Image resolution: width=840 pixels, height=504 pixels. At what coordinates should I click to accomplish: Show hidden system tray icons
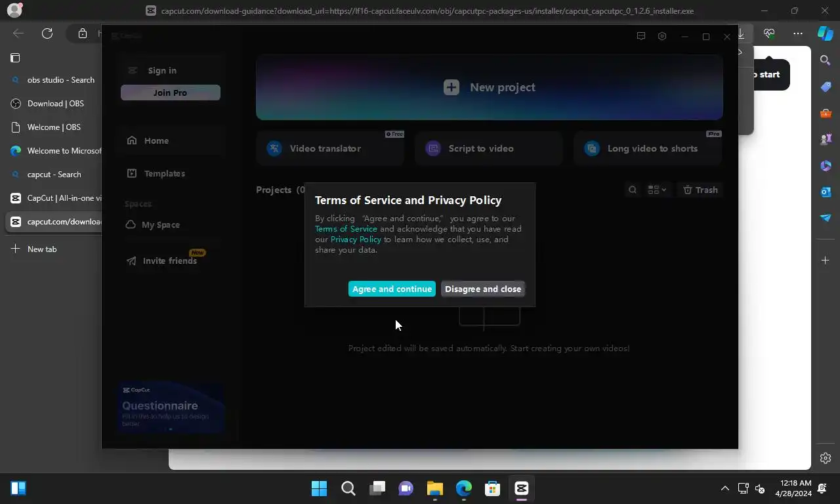tap(725, 488)
